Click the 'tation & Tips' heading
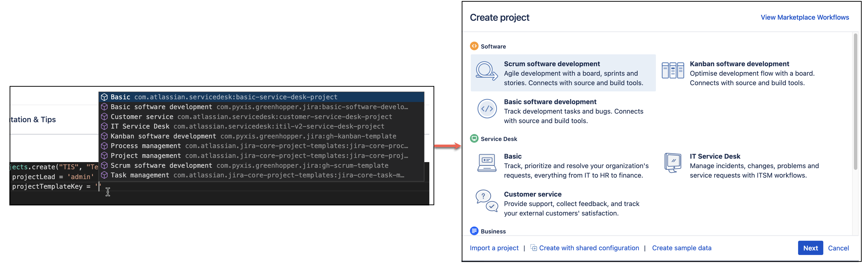Image resolution: width=868 pixels, height=269 pixels. (33, 120)
